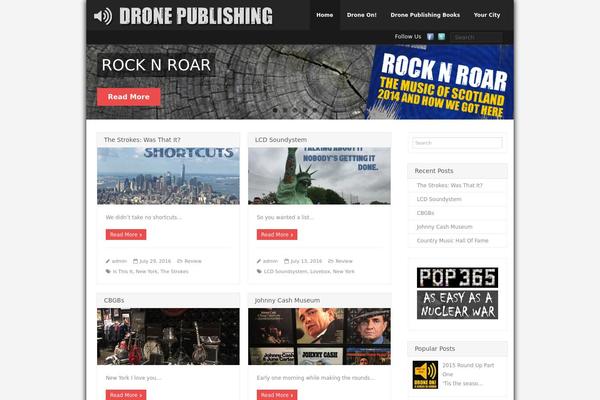This screenshot has width=600, height=400.
Task: Open CBGBs in Recent Posts
Action: click(426, 213)
